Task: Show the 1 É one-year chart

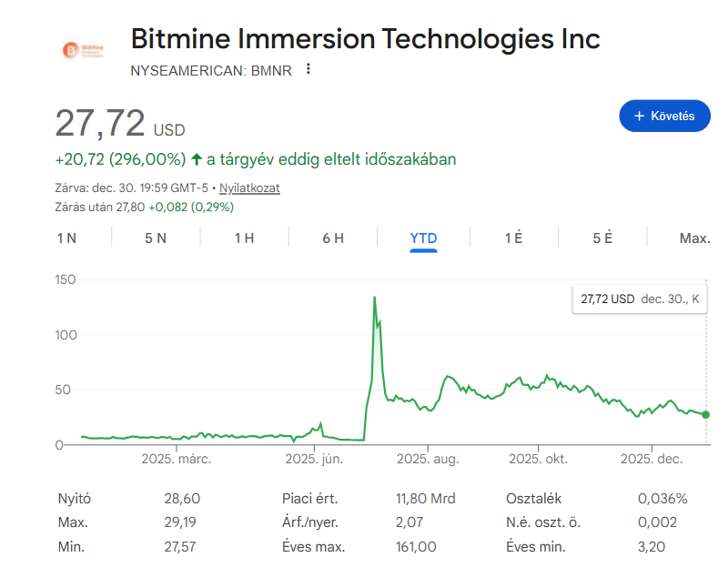Action: [513, 238]
